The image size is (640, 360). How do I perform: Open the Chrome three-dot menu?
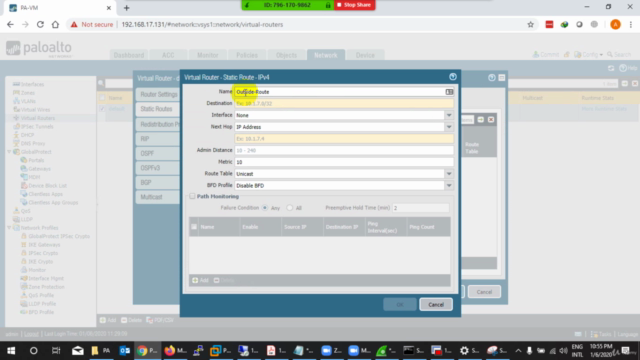(x=631, y=24)
